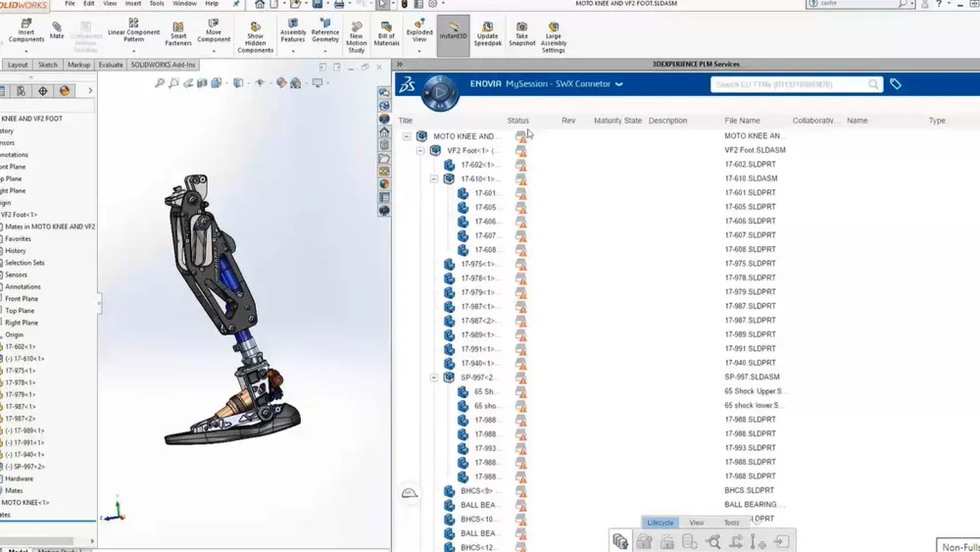Sort by the Status column header
This screenshot has width=980, height=552.
click(x=517, y=121)
